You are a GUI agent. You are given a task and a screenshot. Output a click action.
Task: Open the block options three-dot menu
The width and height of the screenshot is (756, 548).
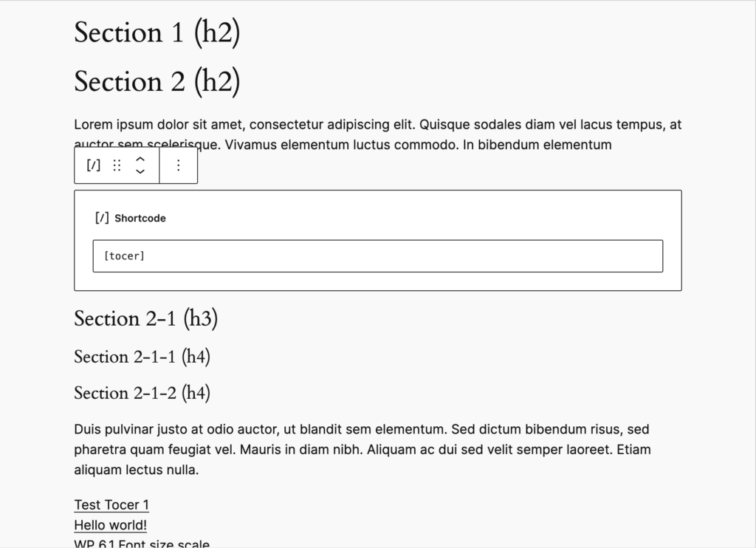coord(179,165)
